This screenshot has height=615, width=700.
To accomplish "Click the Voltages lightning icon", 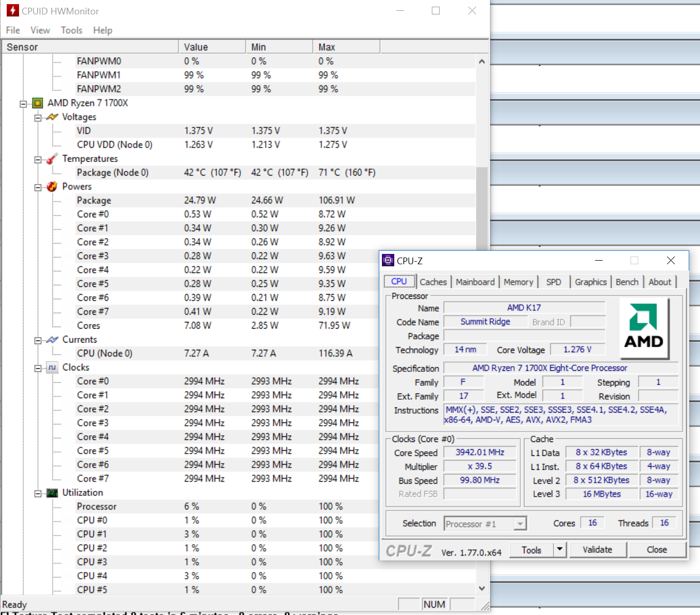I will [x=52, y=117].
